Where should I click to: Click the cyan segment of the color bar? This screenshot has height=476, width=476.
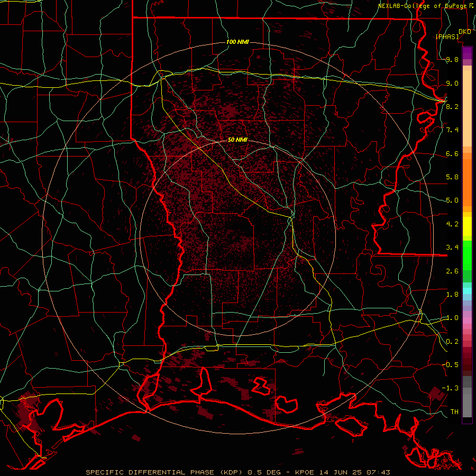click(467, 290)
